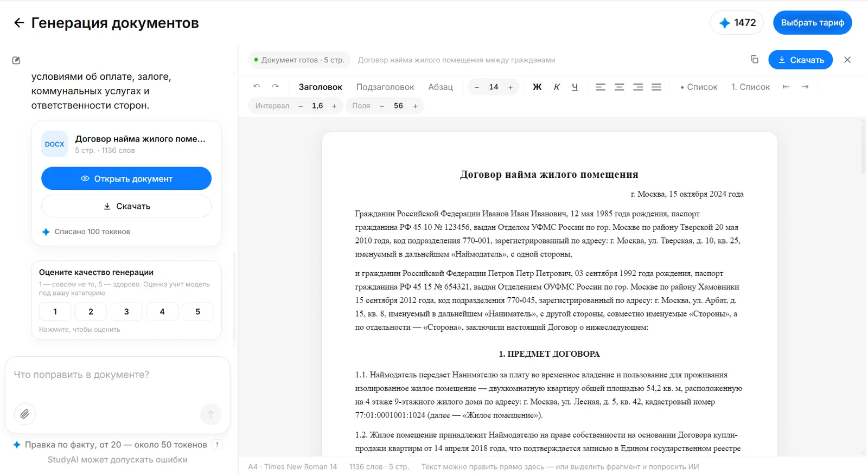Screen dimensions: 868x475
Task: Increase font size from 14
Action: (x=510, y=87)
